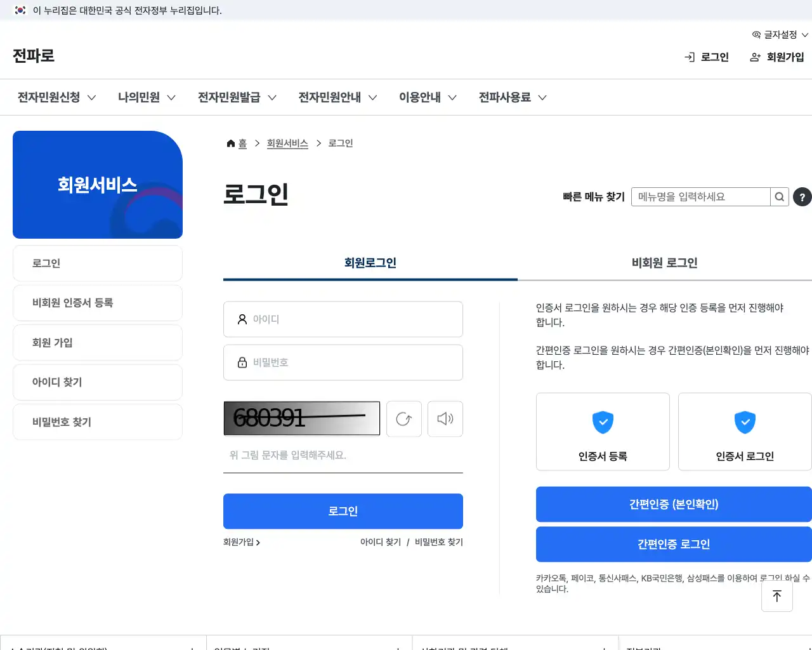Refresh the captcha image
The image size is (812, 650).
tap(404, 419)
